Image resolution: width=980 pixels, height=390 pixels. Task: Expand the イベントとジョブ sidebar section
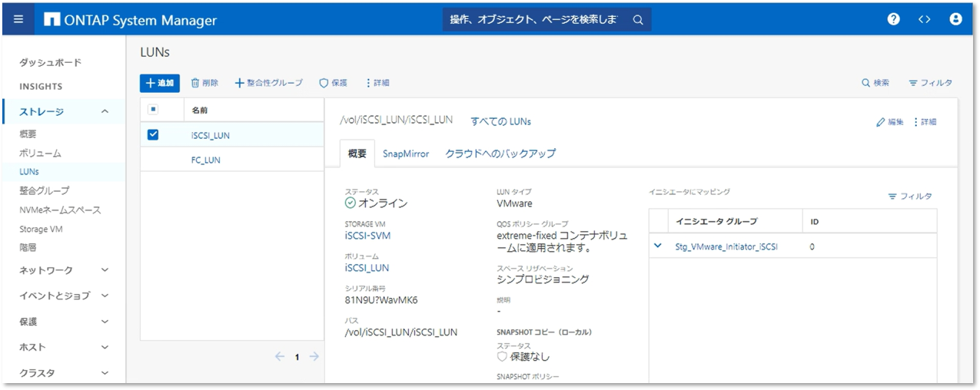point(105,296)
